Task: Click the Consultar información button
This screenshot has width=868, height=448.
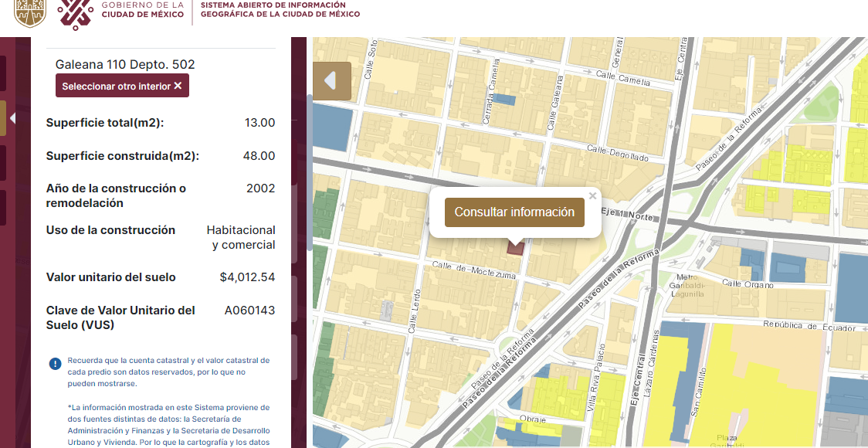Action: pyautogui.click(x=514, y=212)
